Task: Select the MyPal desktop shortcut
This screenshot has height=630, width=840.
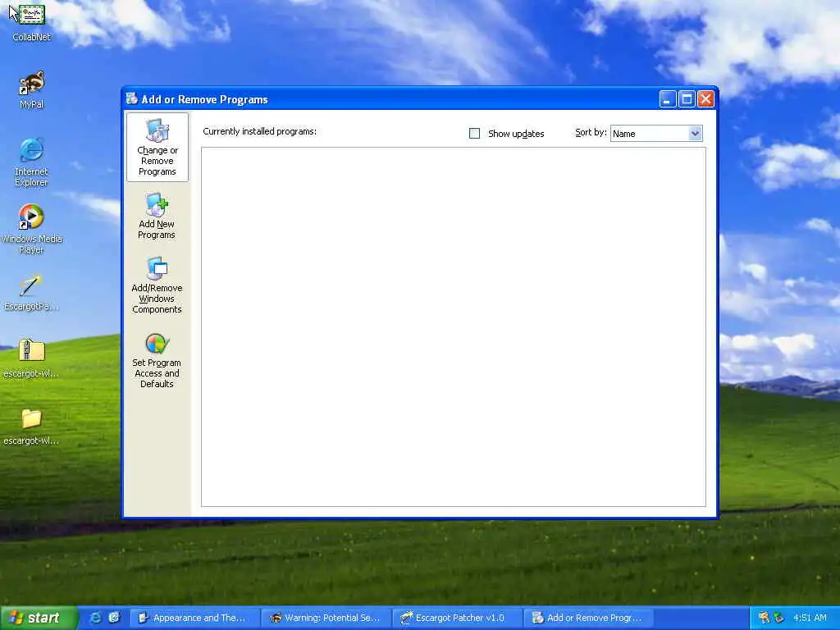Action: 31,89
